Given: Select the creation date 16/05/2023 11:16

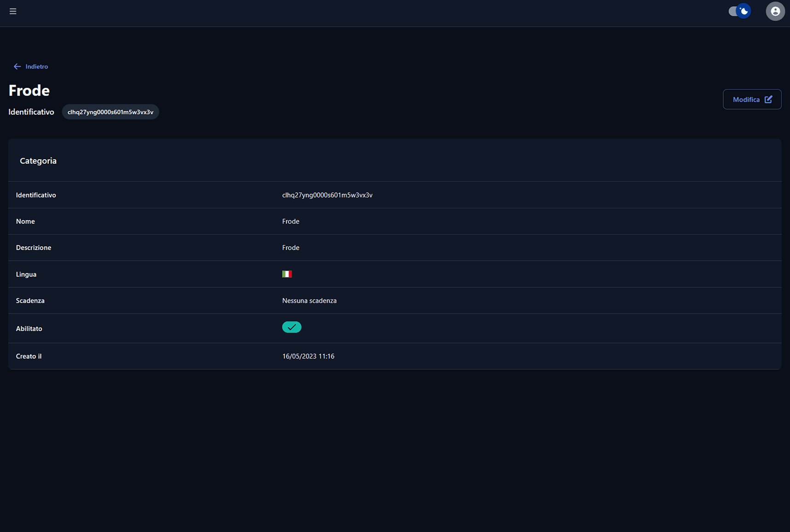Looking at the screenshot, I should [308, 356].
